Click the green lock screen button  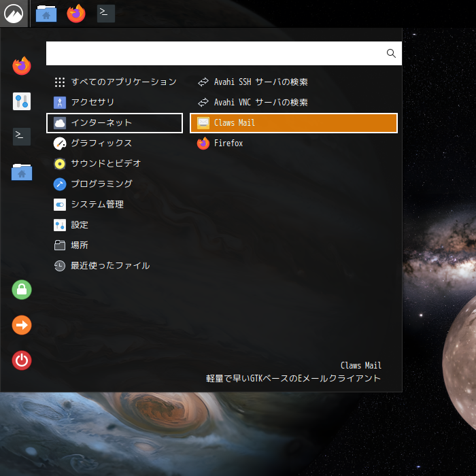tap(22, 290)
